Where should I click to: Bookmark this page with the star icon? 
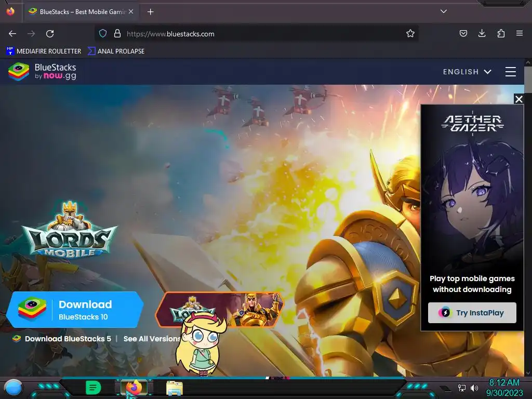click(x=410, y=34)
